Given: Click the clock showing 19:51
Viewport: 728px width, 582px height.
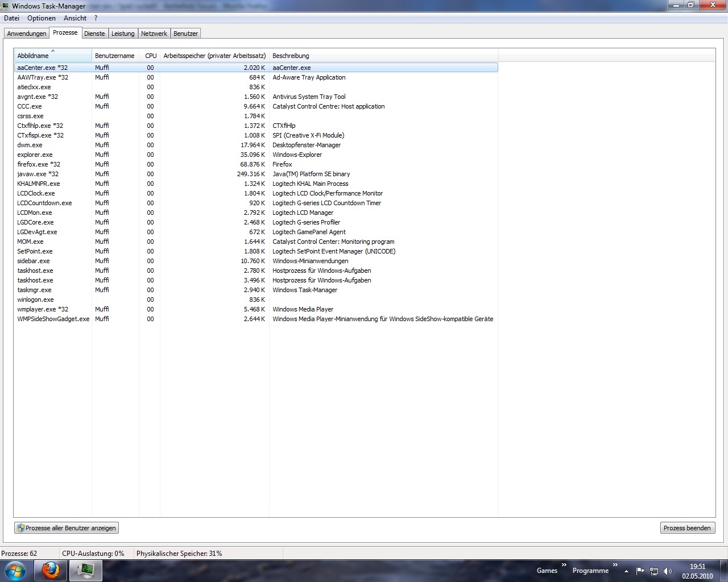Looking at the screenshot, I should coord(697,567).
